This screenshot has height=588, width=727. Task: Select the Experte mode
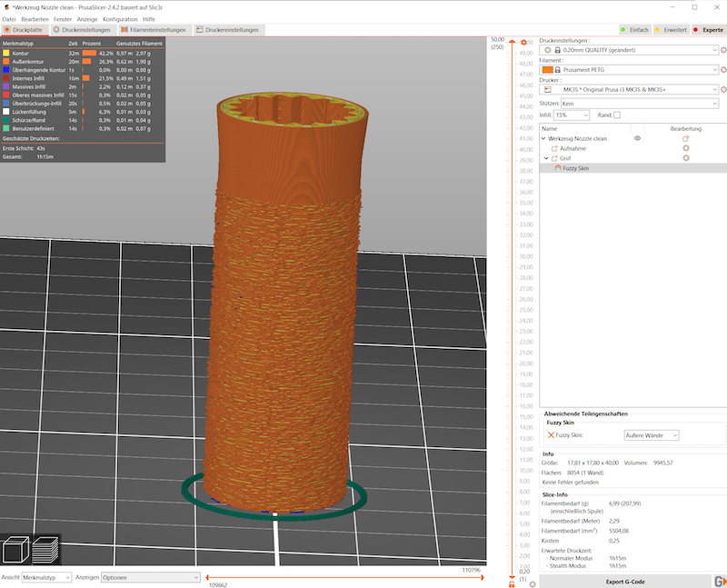click(709, 30)
